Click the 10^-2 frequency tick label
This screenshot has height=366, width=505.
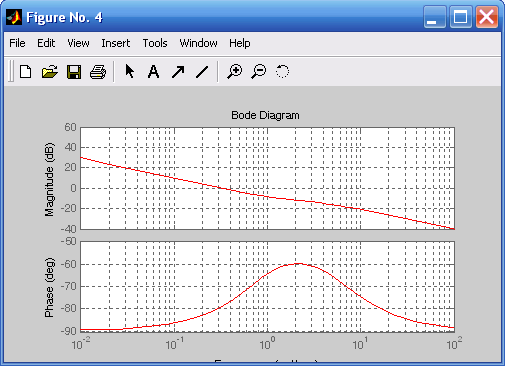pos(81,344)
